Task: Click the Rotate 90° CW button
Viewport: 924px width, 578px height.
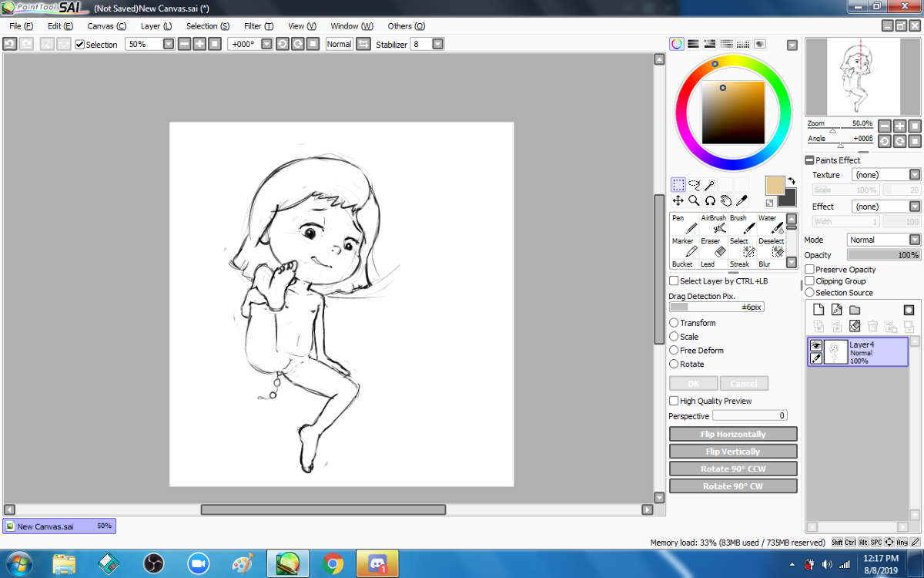Action: tap(733, 486)
